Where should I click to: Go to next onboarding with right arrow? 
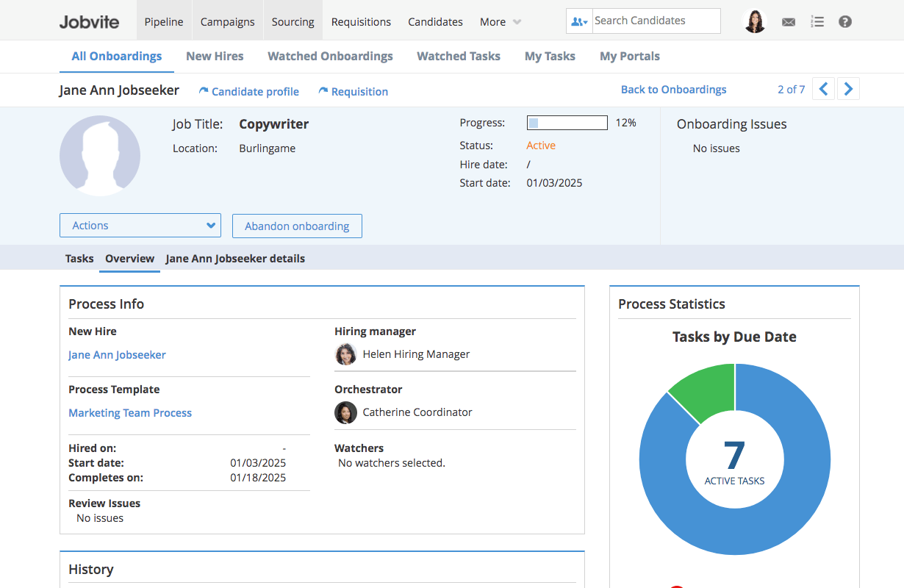point(848,89)
